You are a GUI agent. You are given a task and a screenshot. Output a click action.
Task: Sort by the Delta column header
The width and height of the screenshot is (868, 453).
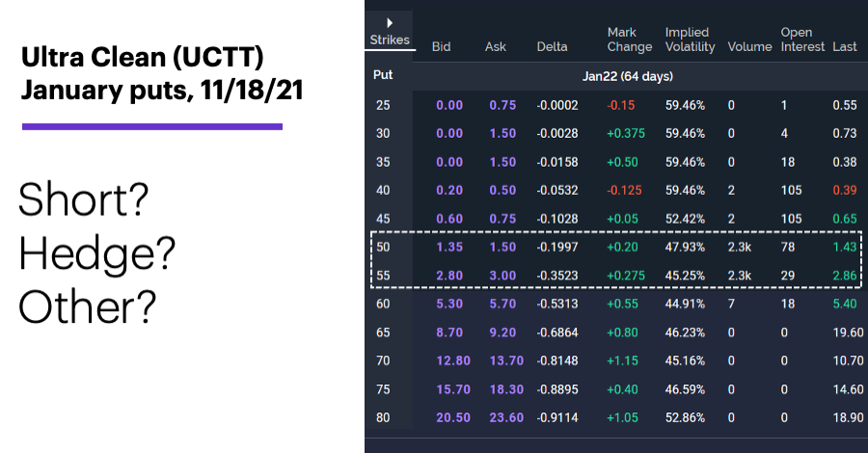coord(552,47)
